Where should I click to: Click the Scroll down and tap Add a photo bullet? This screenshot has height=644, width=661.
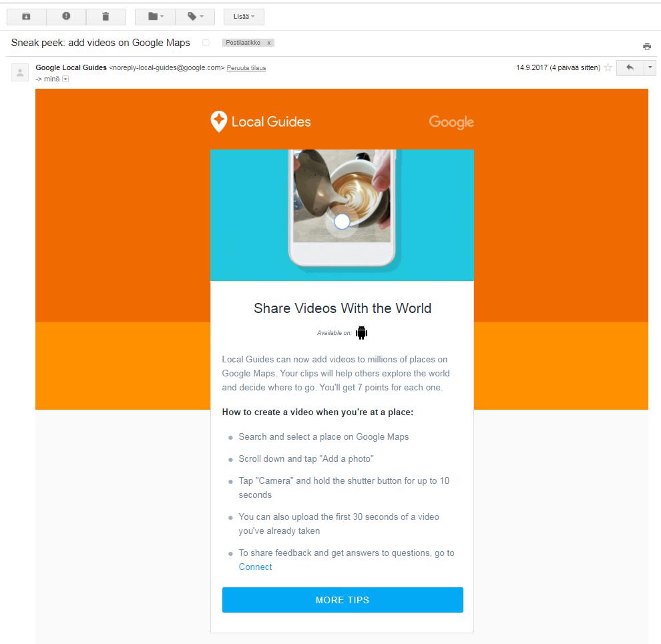click(306, 458)
